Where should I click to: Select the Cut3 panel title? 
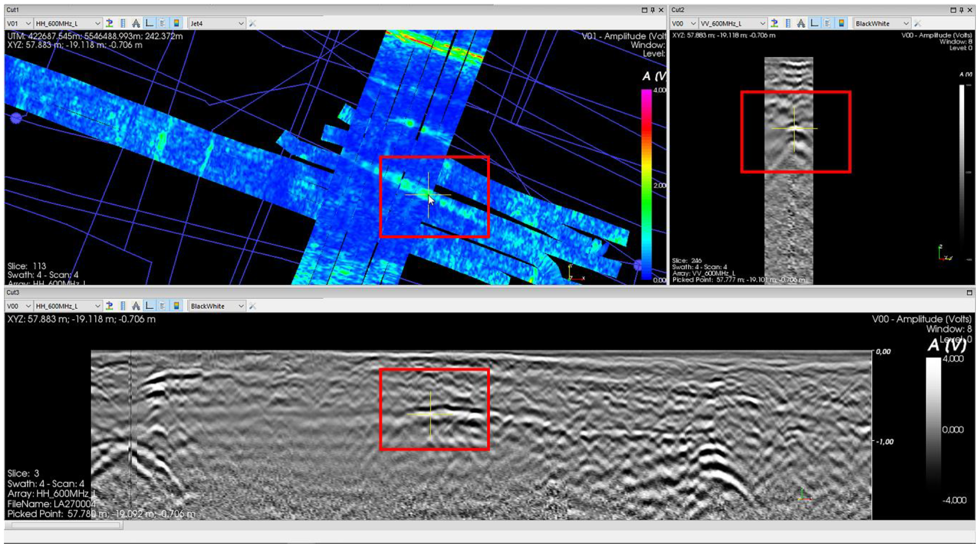(x=13, y=292)
